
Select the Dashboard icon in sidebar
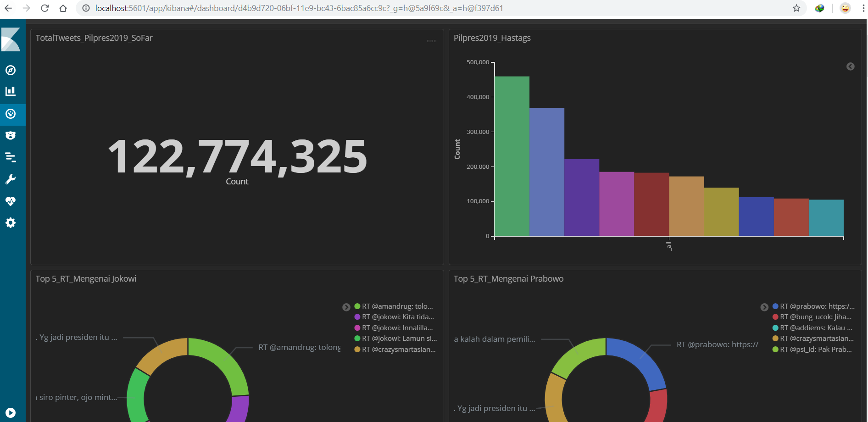point(11,114)
